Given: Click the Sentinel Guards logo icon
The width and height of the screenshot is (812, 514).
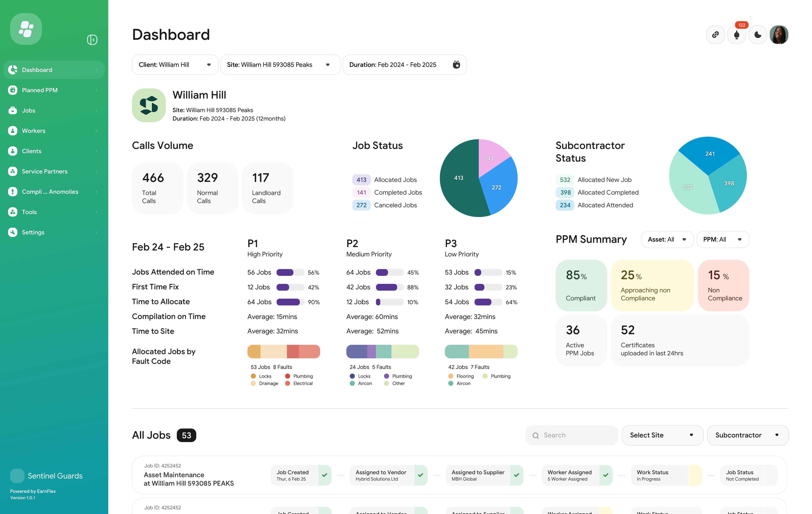Looking at the screenshot, I should [x=17, y=476].
